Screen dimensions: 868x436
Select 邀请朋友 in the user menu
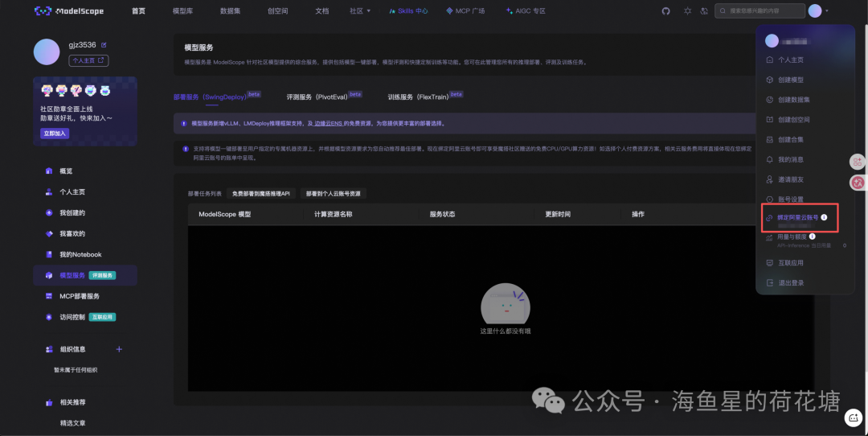coord(791,179)
